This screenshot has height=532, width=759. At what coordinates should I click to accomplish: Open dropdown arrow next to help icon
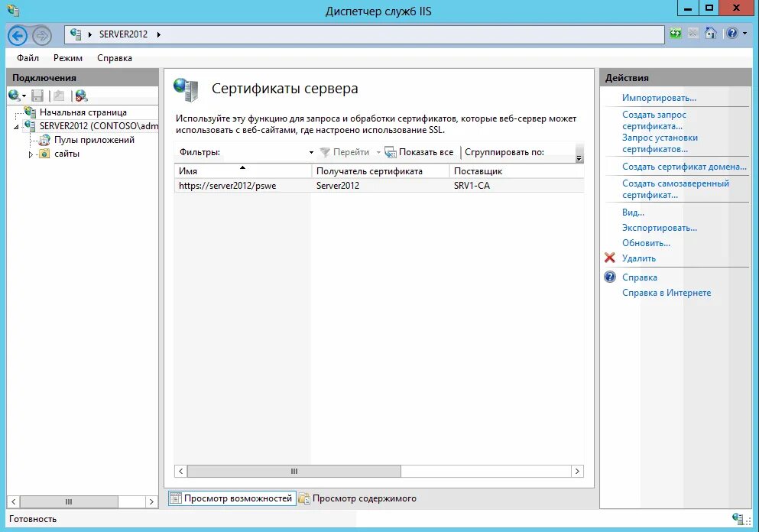(x=744, y=33)
